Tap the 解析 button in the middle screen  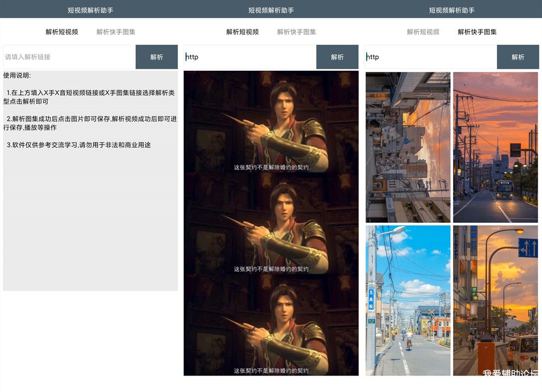coord(337,57)
